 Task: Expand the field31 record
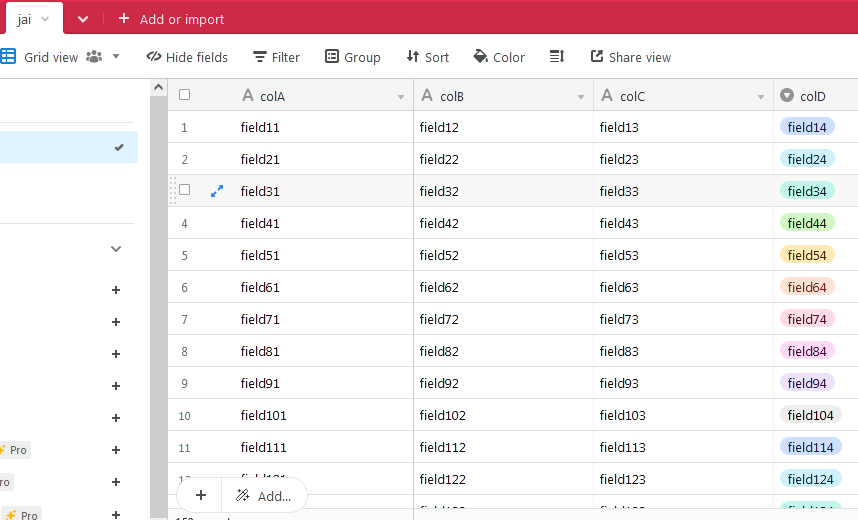pyautogui.click(x=217, y=191)
